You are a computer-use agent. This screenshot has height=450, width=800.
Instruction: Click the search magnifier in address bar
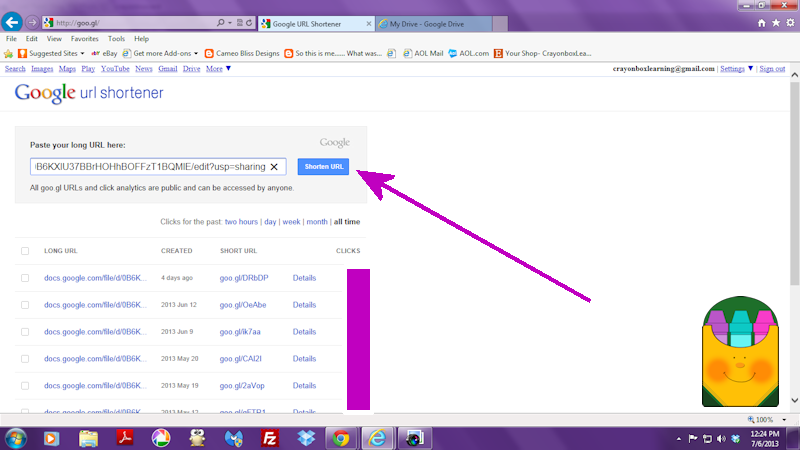tap(220, 23)
